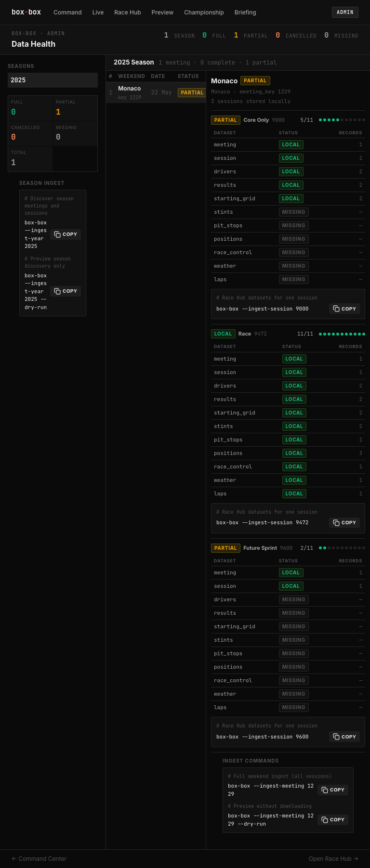Click the DATE column header
370x868 pixels.
click(158, 76)
